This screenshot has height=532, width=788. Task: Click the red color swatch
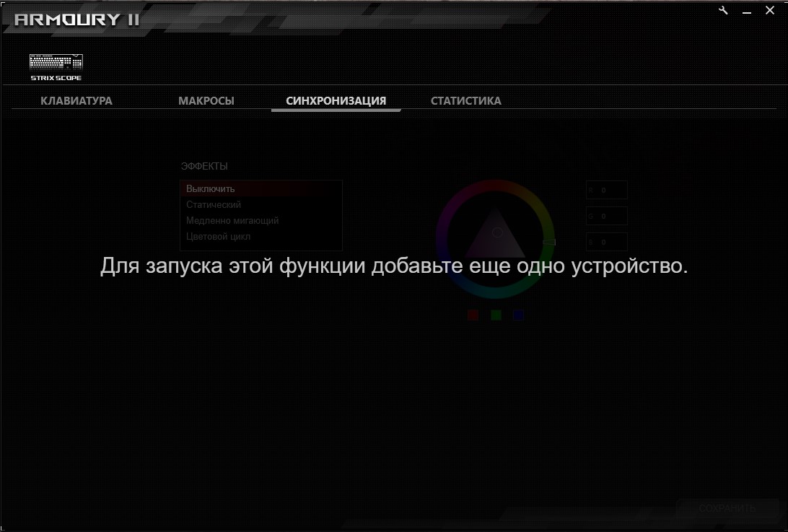coord(473,315)
